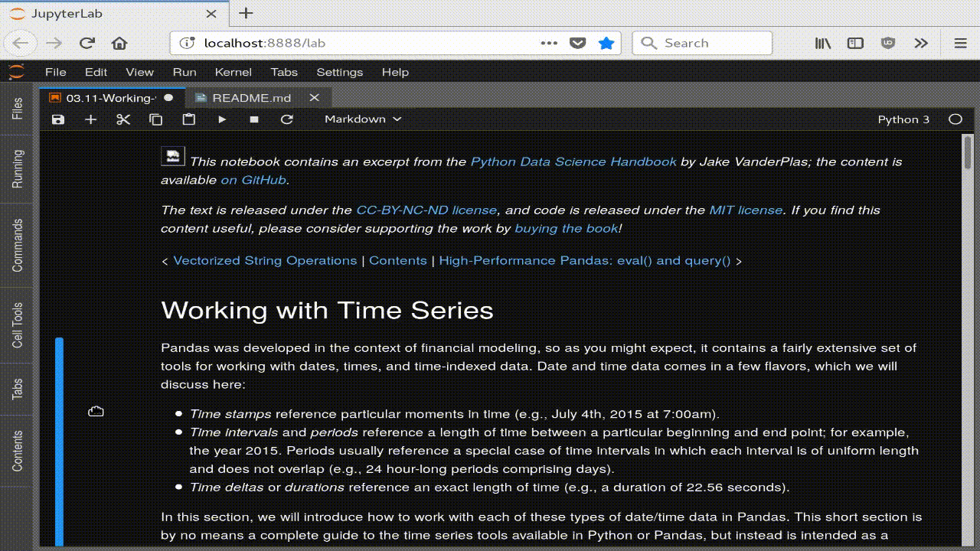Screen dimensions: 980x551
Task: Open the Running sidebar panel
Action: pyautogui.click(x=18, y=169)
